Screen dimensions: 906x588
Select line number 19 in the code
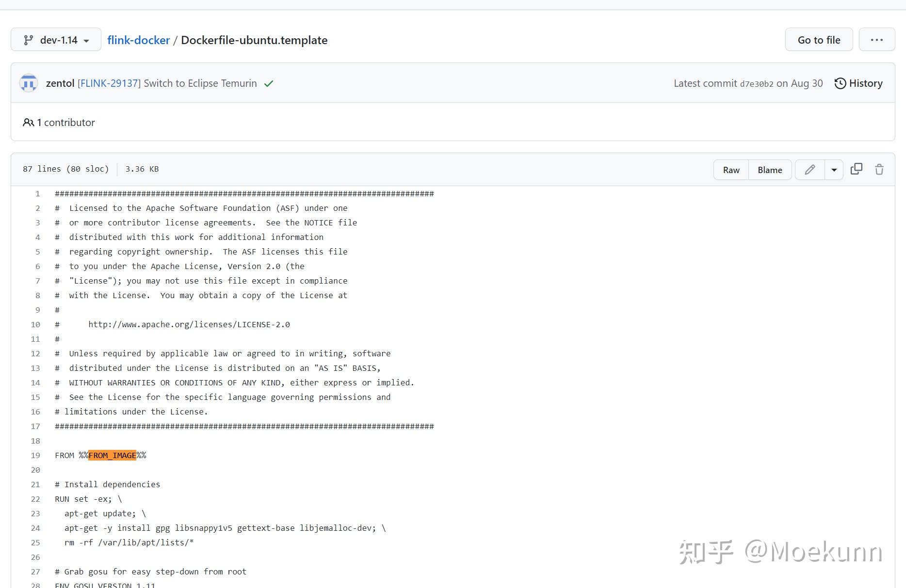click(x=35, y=455)
